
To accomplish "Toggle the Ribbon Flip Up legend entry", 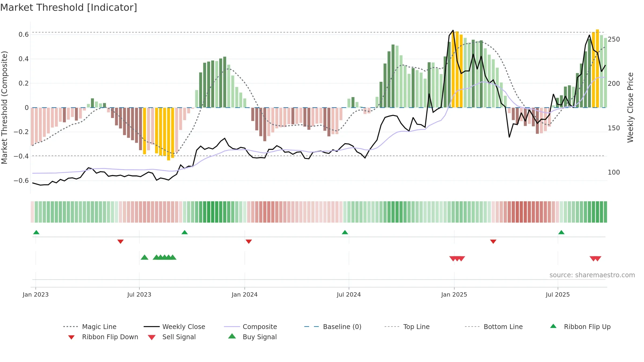I will 580,327.
